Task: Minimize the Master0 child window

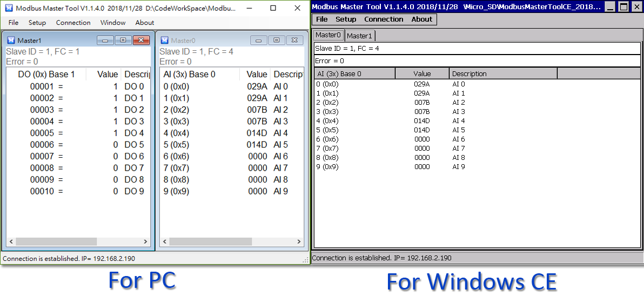Action: point(259,40)
